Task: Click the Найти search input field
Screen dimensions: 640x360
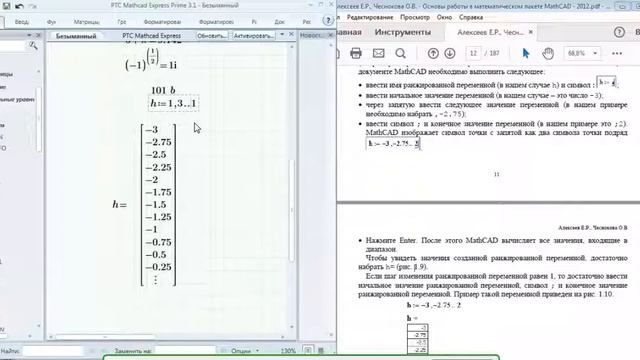Action: [x=53, y=351]
